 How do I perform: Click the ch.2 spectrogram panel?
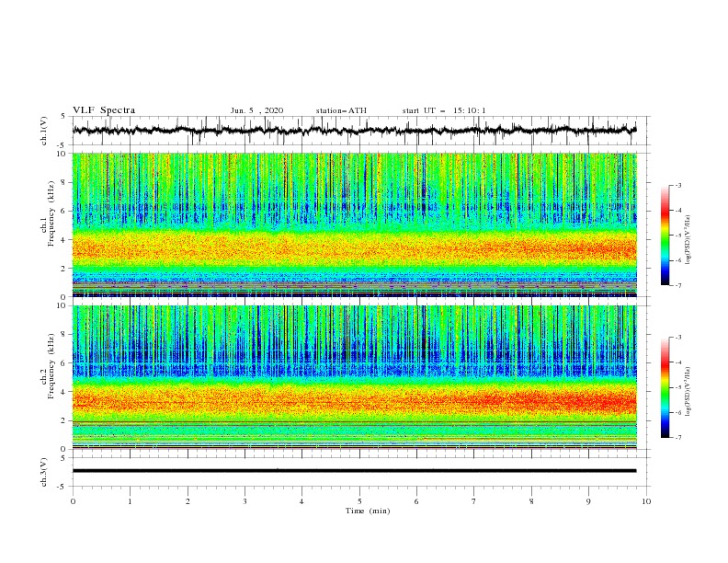[354, 377]
